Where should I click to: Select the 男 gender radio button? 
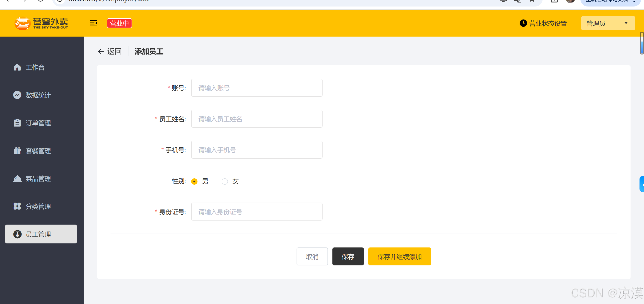click(x=194, y=182)
